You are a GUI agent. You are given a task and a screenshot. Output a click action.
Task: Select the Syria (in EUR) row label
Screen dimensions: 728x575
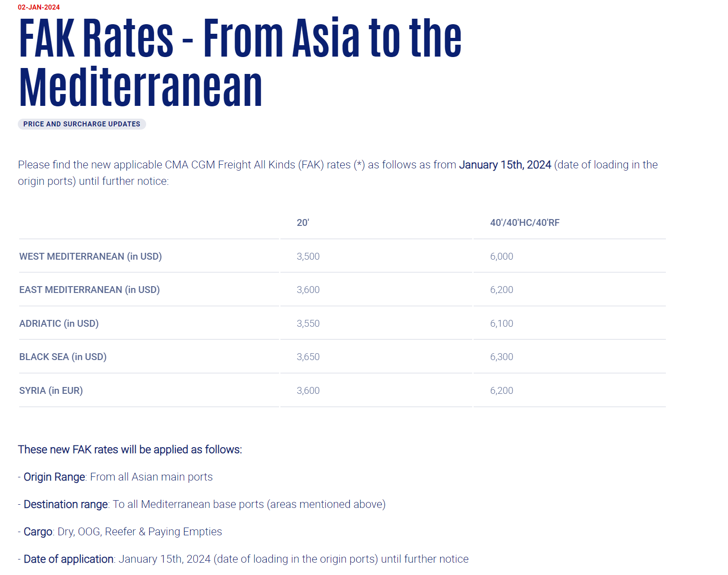tap(51, 391)
